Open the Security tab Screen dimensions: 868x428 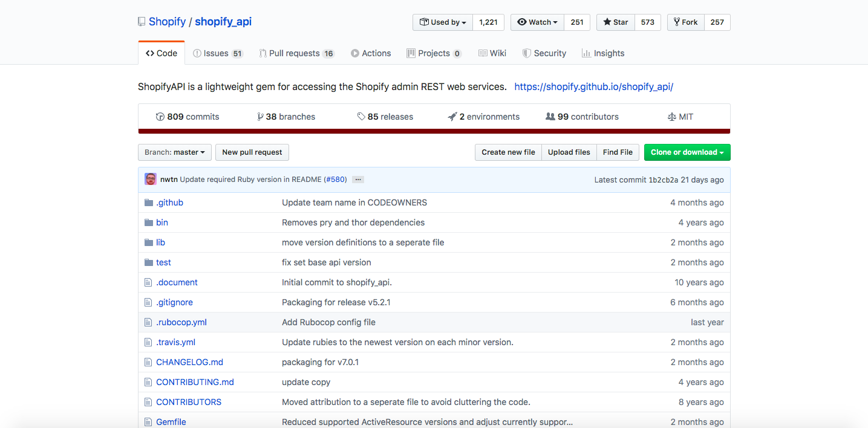pos(544,53)
